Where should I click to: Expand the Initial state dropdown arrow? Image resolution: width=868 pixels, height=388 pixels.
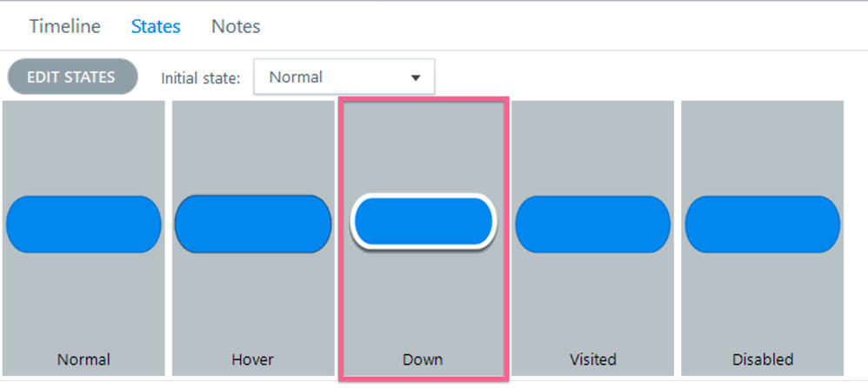(x=416, y=77)
